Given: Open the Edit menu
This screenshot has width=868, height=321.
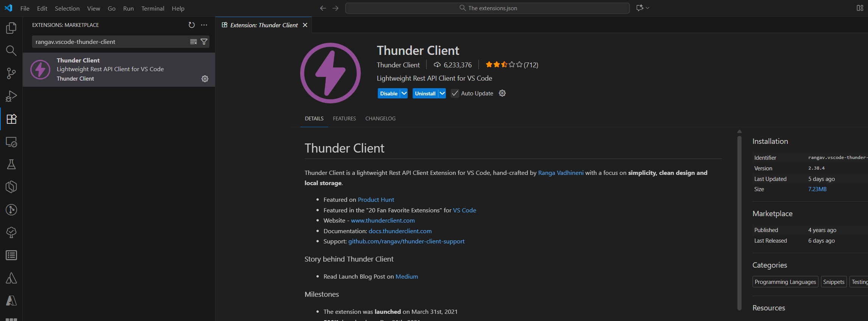Looking at the screenshot, I should 42,8.
